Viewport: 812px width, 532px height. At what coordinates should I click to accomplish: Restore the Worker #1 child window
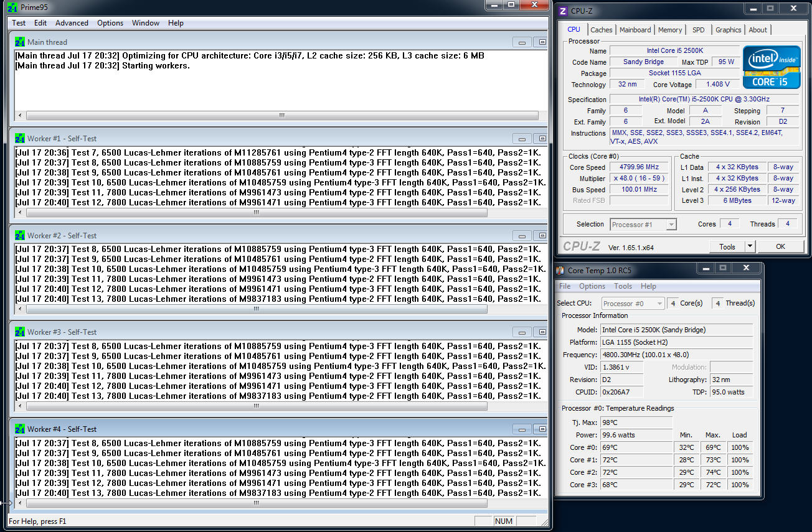(542, 139)
